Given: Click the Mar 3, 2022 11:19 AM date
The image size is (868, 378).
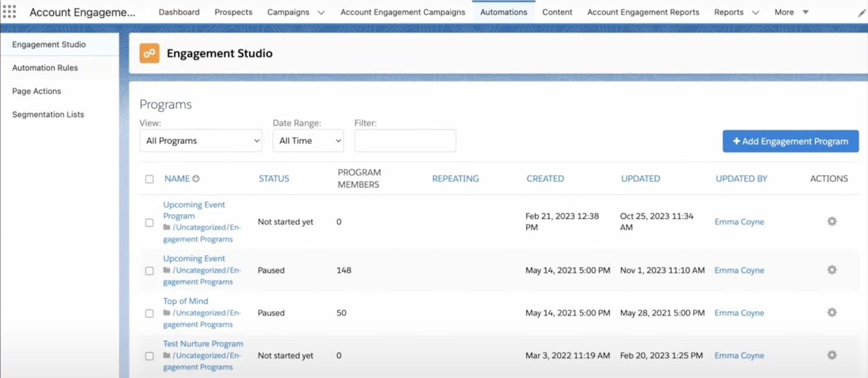Looking at the screenshot, I should 567,356.
